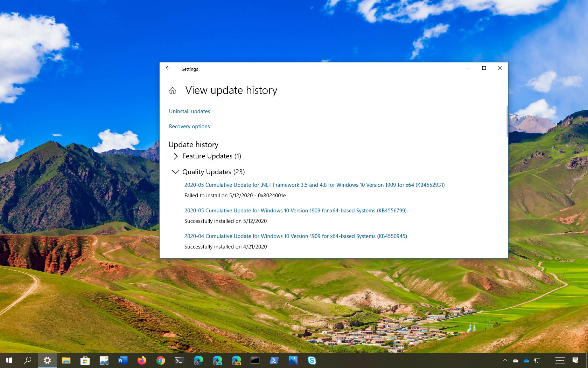The width and height of the screenshot is (588, 368).
Task: Open Windows Search from the taskbar
Action: click(x=28, y=360)
